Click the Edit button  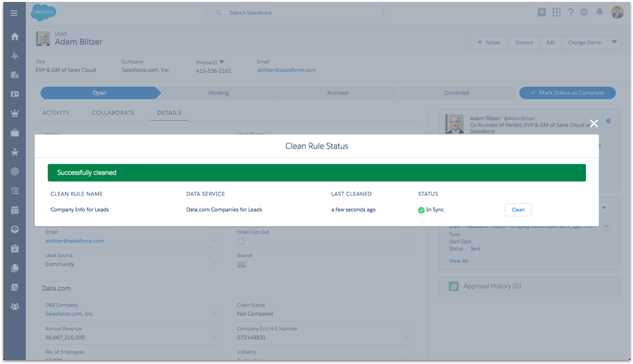551,42
